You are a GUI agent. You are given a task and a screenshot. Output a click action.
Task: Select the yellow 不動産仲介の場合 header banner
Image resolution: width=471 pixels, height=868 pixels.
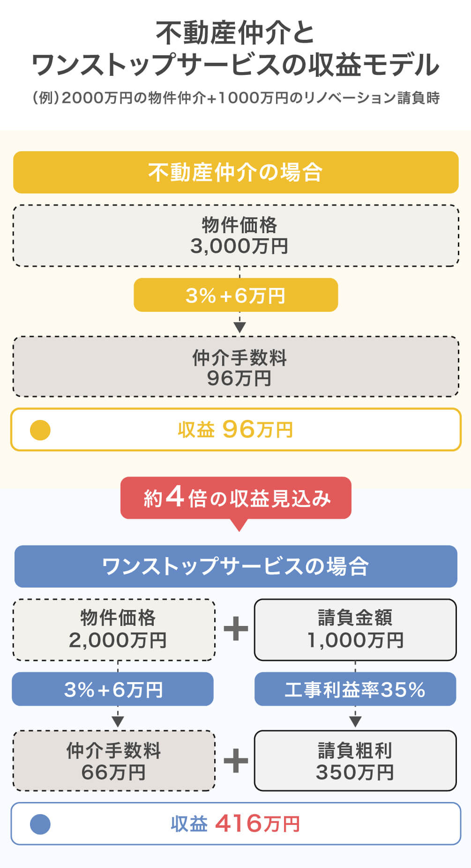pos(236,172)
